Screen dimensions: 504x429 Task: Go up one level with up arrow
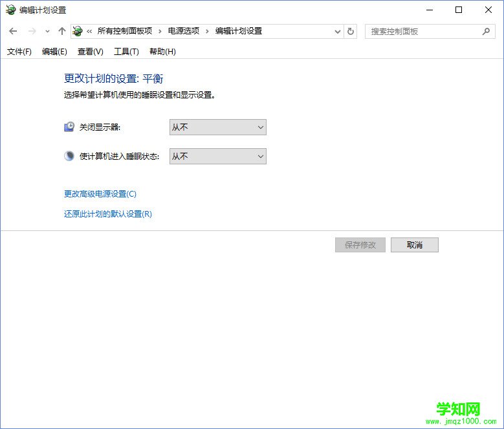coord(61,31)
